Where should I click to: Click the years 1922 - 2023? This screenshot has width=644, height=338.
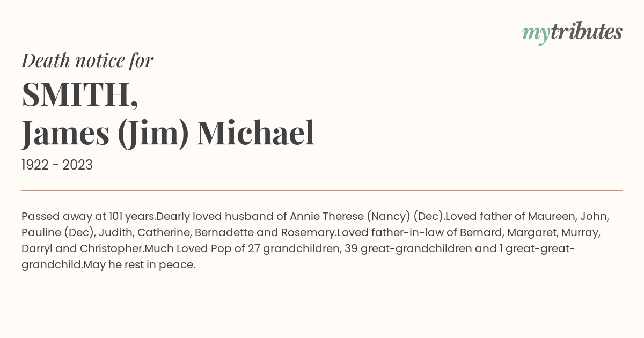(57, 165)
